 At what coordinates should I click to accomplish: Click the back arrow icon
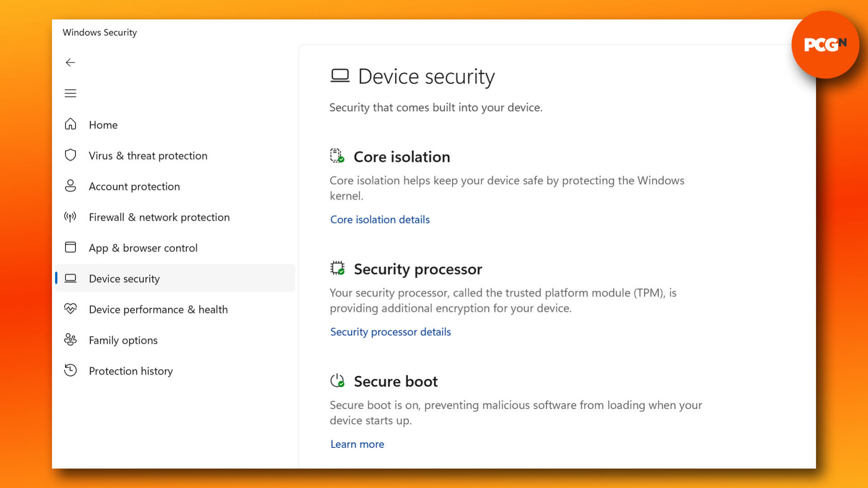pos(70,62)
